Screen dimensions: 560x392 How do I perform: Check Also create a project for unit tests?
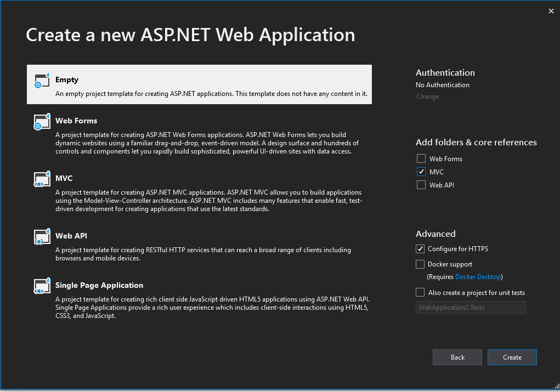coord(420,292)
